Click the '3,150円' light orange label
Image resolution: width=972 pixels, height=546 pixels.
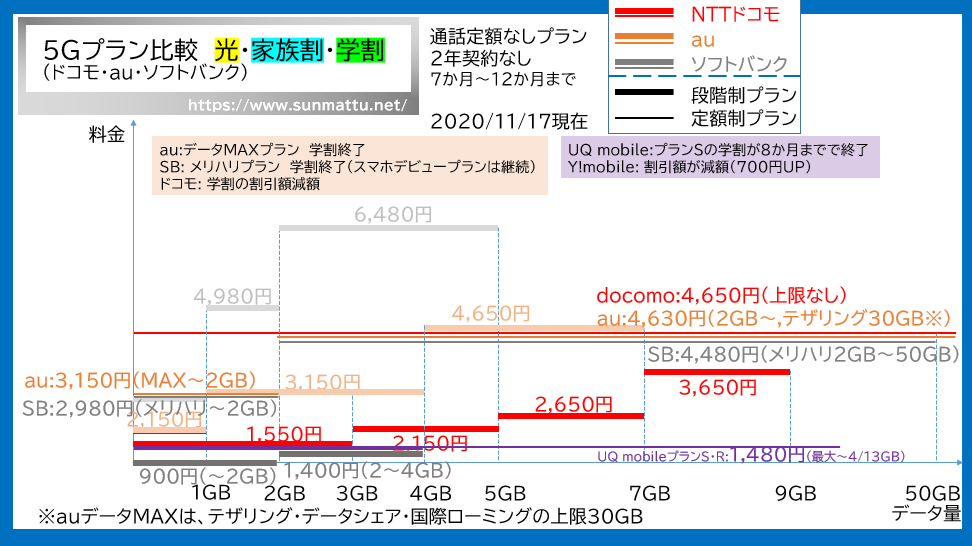(x=322, y=382)
